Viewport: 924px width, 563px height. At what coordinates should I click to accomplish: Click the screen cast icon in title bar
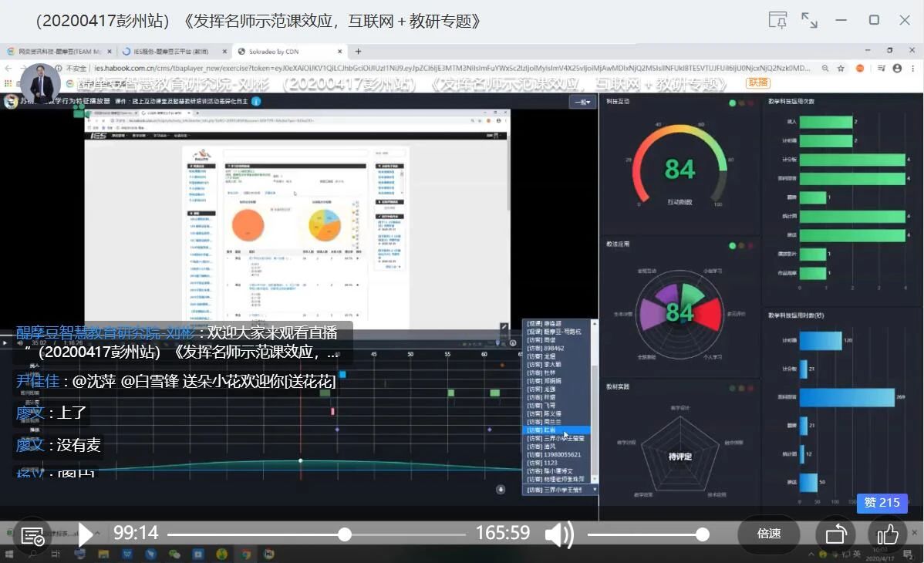point(777,20)
